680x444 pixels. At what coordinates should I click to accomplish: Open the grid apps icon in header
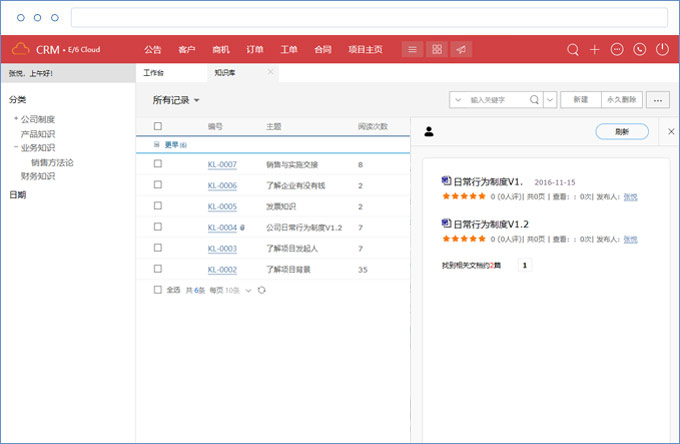click(437, 49)
